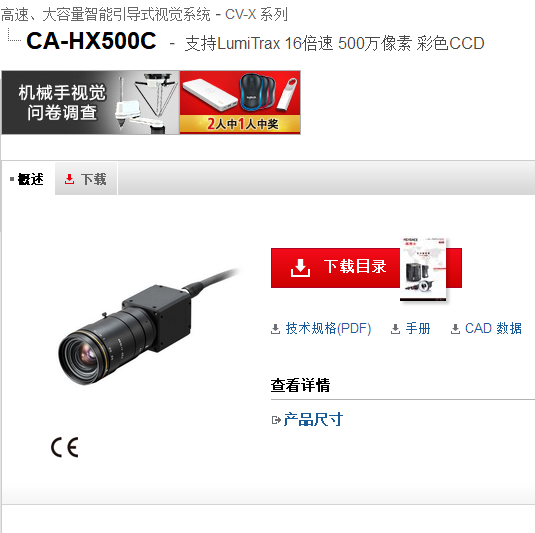Click the download icon beside CAD 数据
Image resolution: width=535 pixels, height=533 pixels.
455,329
